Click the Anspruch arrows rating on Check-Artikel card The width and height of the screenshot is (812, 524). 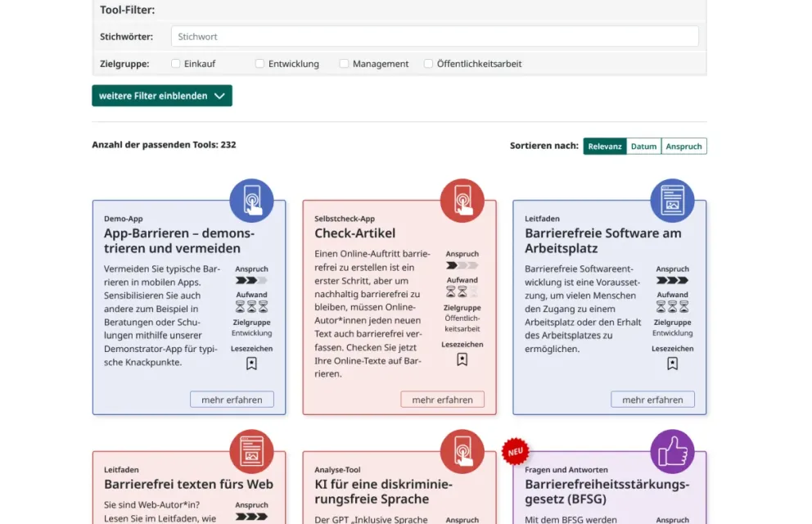(x=462, y=265)
